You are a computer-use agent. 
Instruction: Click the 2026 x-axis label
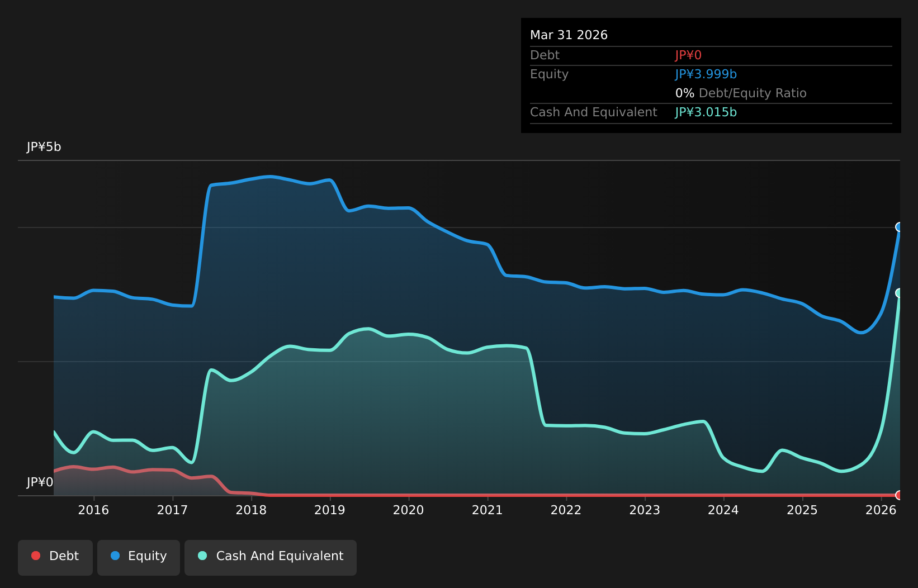pyautogui.click(x=881, y=510)
